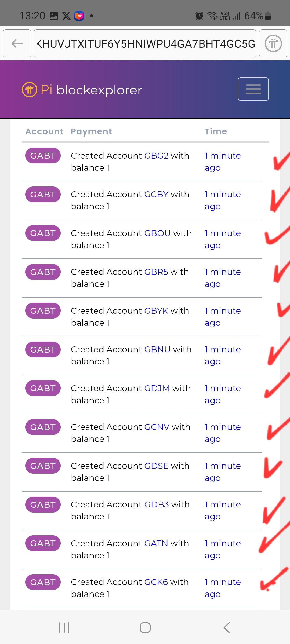Open the GDJM account link
Screen dimensions: 290x644
click(x=157, y=388)
